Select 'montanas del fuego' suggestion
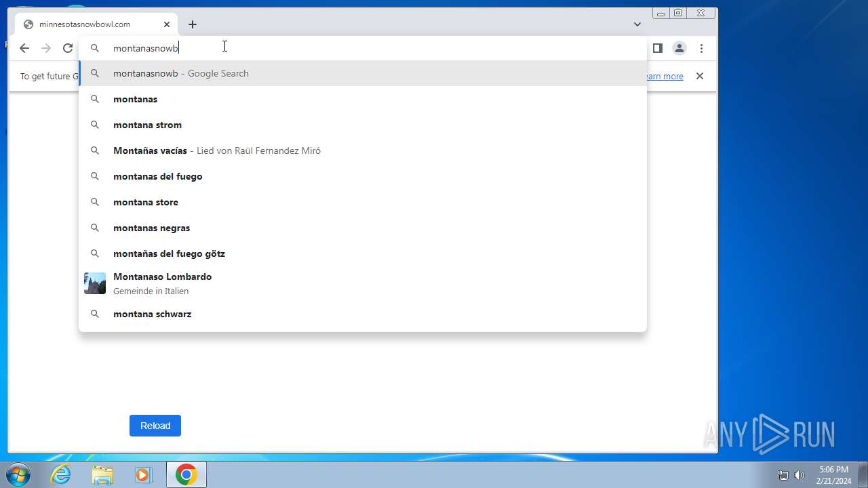Viewport: 868px width, 488px height. point(363,176)
